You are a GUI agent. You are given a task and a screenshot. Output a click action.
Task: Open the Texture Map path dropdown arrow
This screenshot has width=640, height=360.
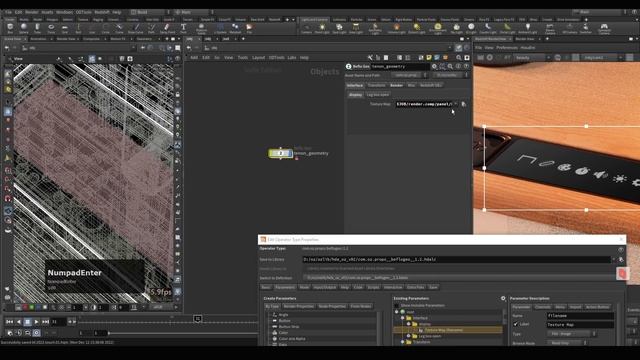[x=456, y=104]
